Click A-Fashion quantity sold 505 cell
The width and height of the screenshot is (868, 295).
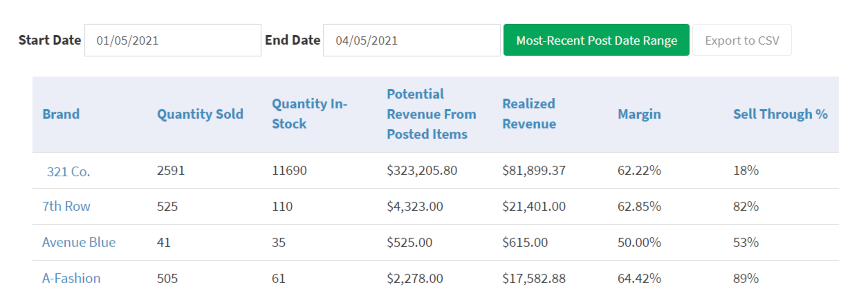pyautogui.click(x=167, y=278)
